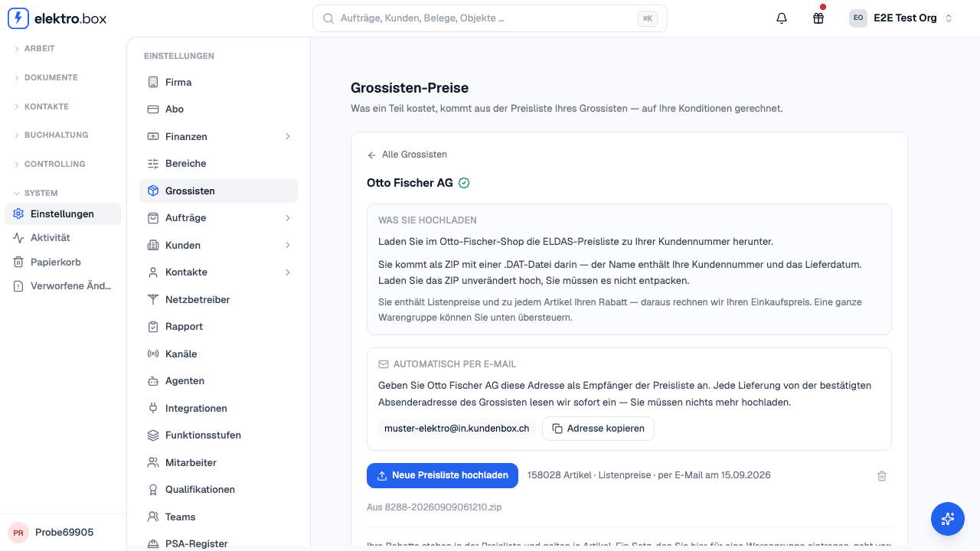Viewport: 980px width, 551px height.
Task: Focus the global search field
Action: click(490, 18)
